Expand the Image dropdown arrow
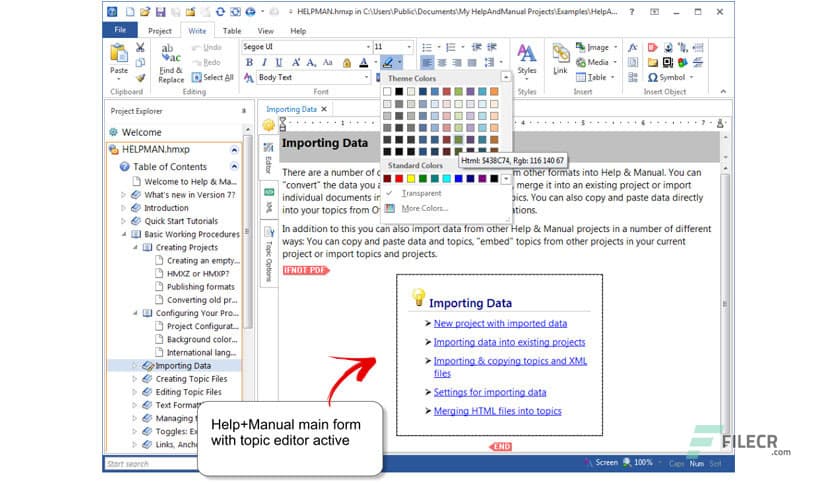 615,47
